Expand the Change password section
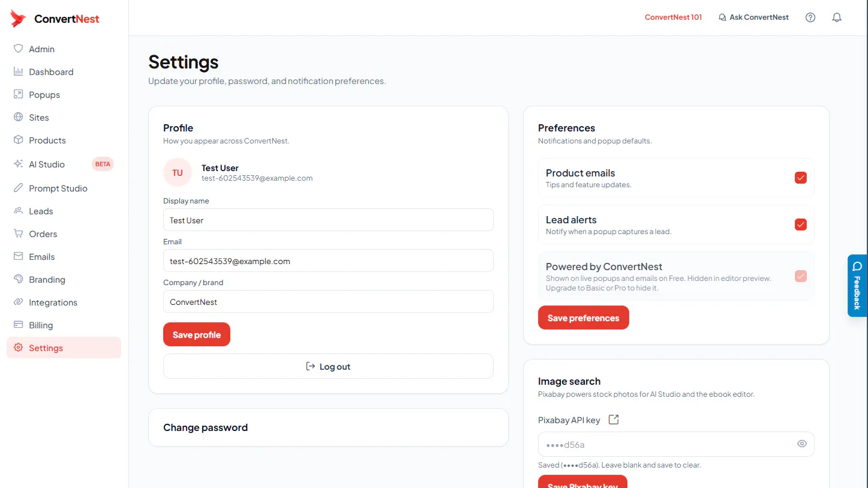 328,427
